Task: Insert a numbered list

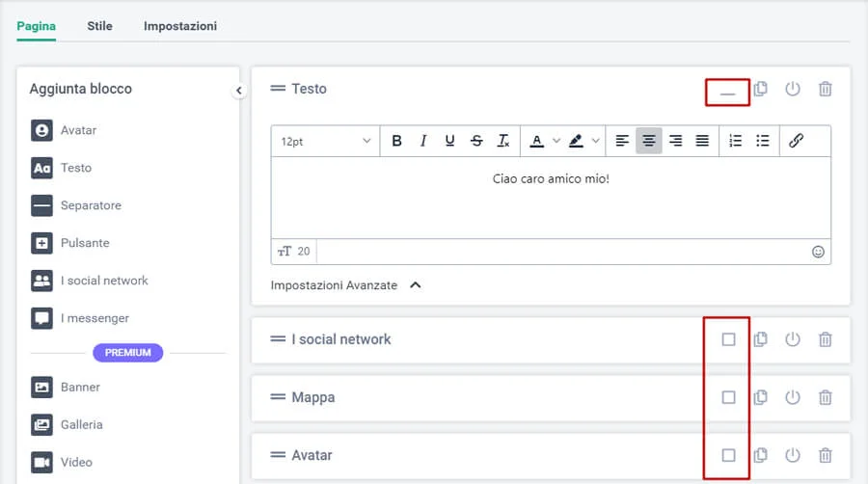Action: [x=736, y=141]
